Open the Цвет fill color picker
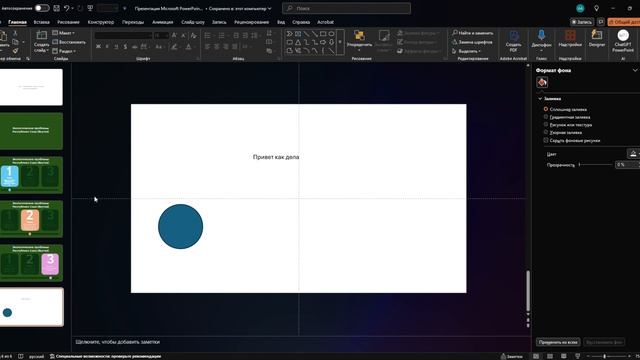 (633, 154)
